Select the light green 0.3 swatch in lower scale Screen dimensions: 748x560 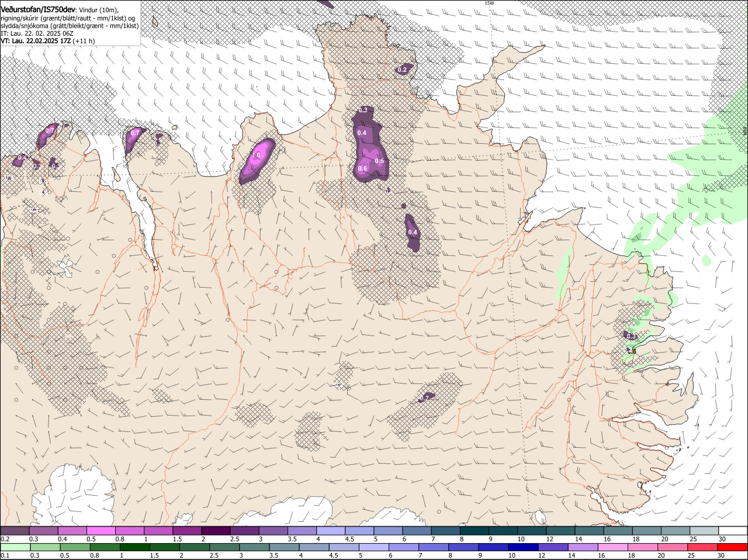tap(44, 547)
